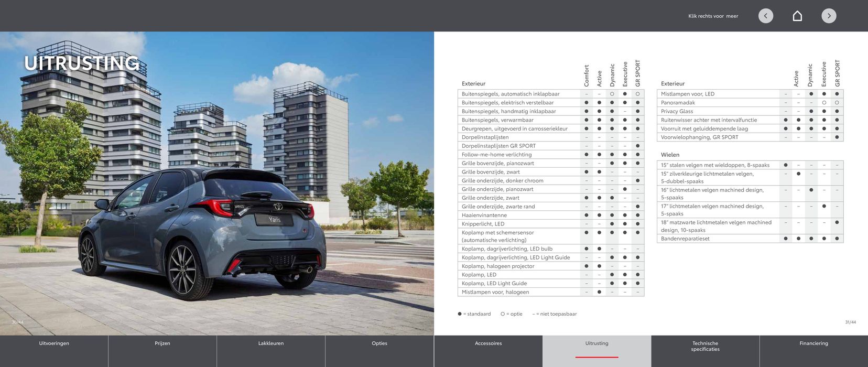Click the Panoramadak row label
The width and height of the screenshot is (868, 367).
pyautogui.click(x=678, y=103)
